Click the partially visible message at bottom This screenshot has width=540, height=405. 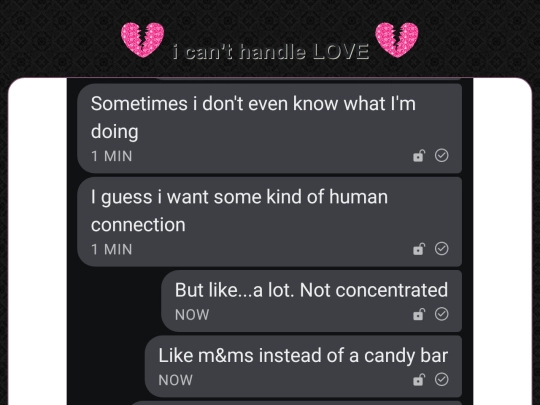(x=296, y=403)
